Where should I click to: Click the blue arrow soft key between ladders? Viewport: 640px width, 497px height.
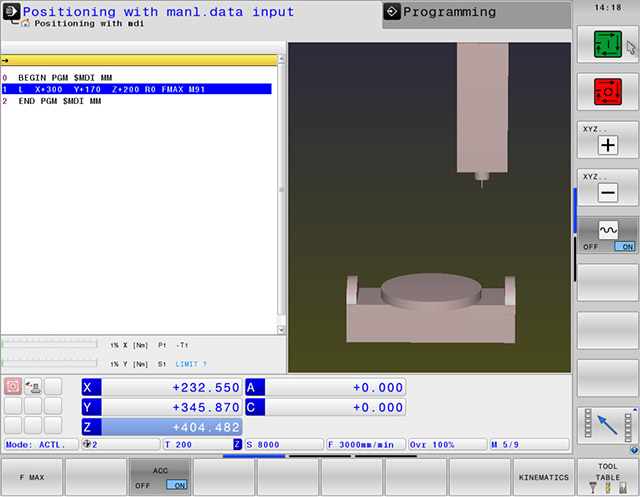607,425
